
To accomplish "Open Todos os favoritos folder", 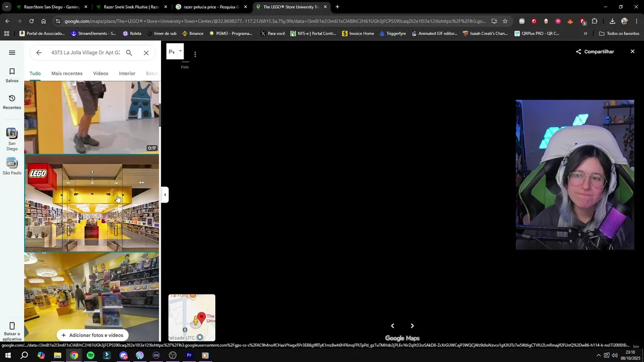I will (x=619, y=34).
